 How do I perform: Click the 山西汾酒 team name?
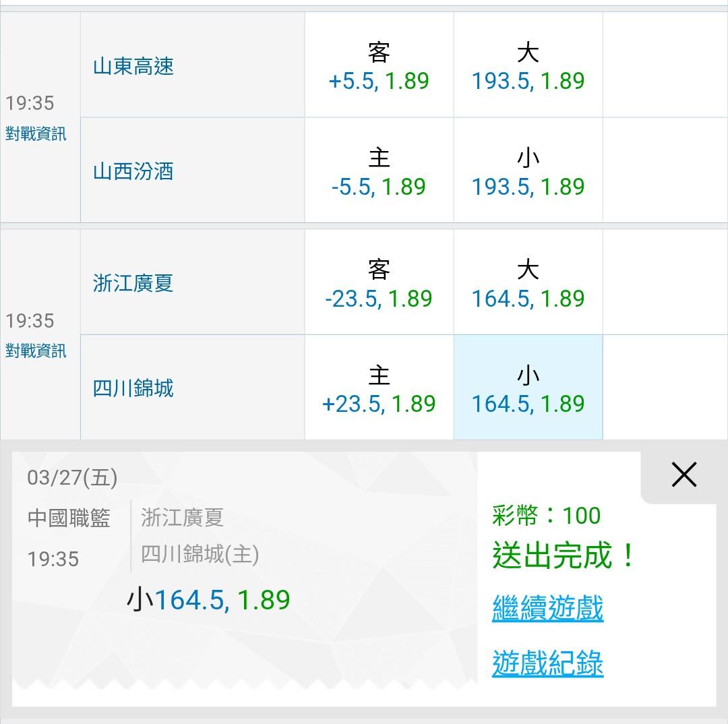pyautogui.click(x=133, y=171)
